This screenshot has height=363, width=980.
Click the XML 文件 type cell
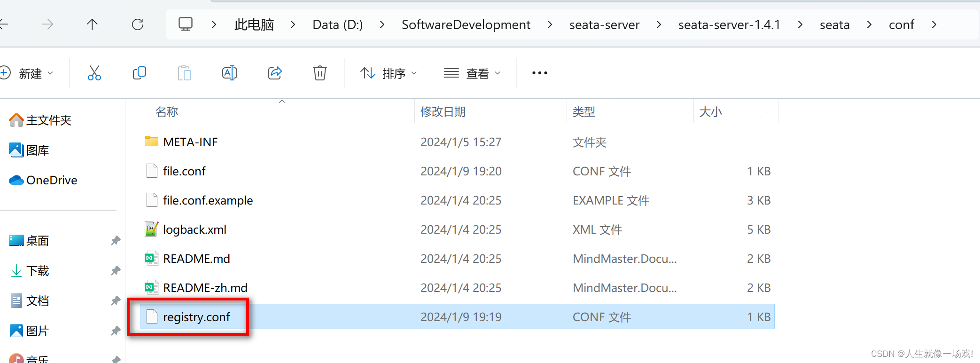(597, 230)
